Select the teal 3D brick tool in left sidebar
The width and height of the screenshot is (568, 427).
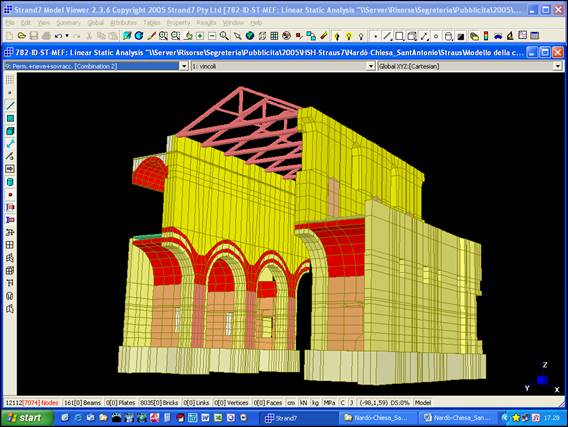coord(10,131)
